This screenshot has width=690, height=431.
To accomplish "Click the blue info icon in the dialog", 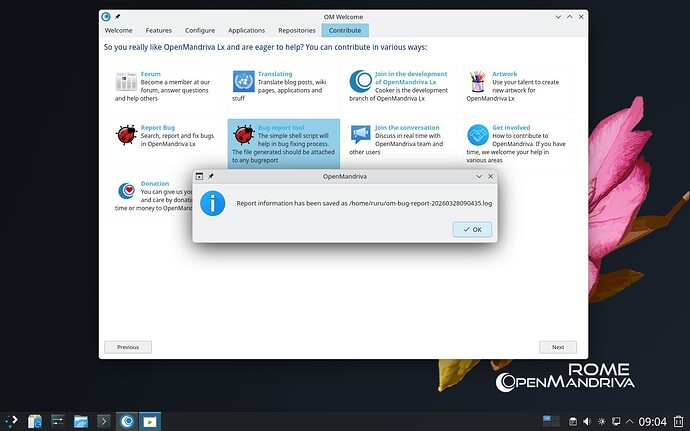I will 213,203.
